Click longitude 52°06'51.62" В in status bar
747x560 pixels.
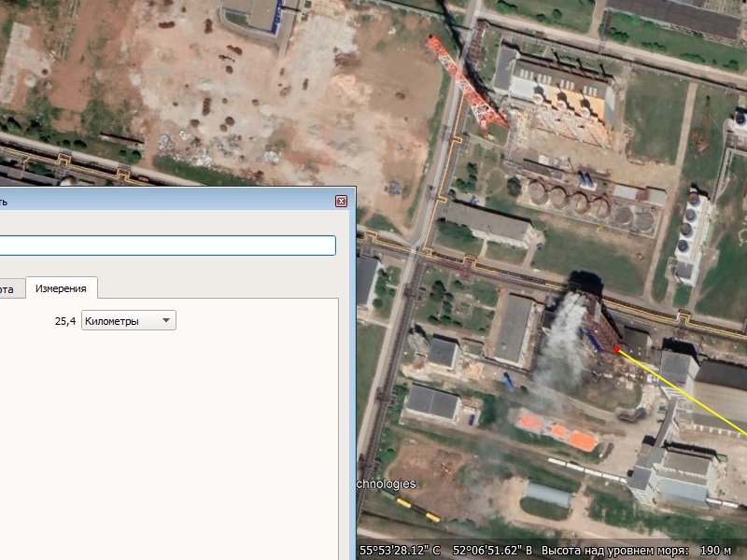pos(493,550)
